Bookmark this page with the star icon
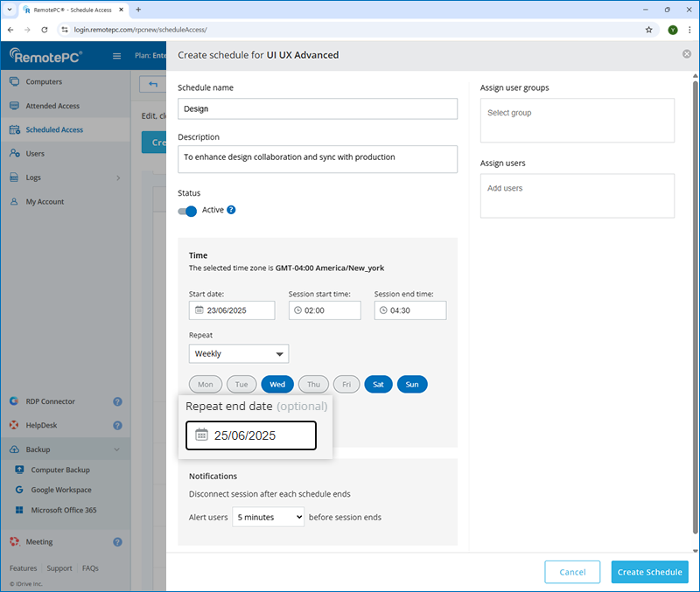This screenshot has height=592, width=700. (x=648, y=29)
